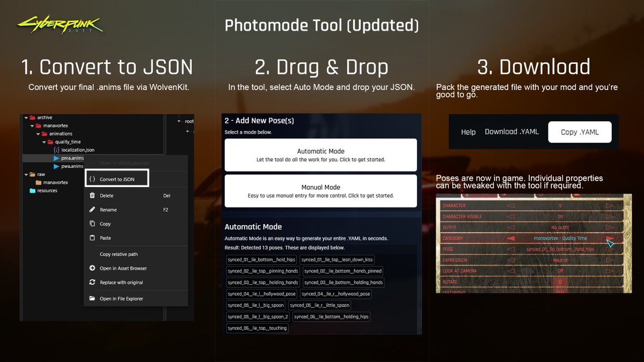Click the left arrow on CATEGORY row
Image resolution: width=644 pixels, height=362 pixels.
coord(511,238)
